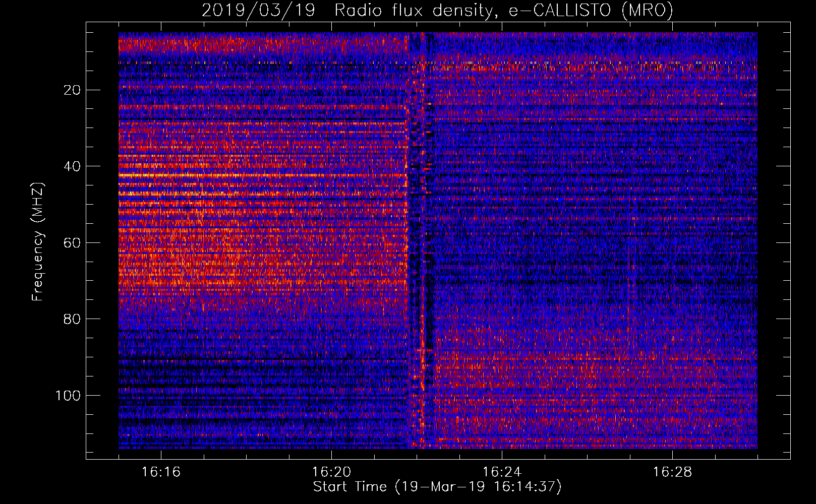816x504 pixels.
Task: Click the plot title 'Radio flux density, e-CALLISTO (MRO)'
Action: coord(504,10)
